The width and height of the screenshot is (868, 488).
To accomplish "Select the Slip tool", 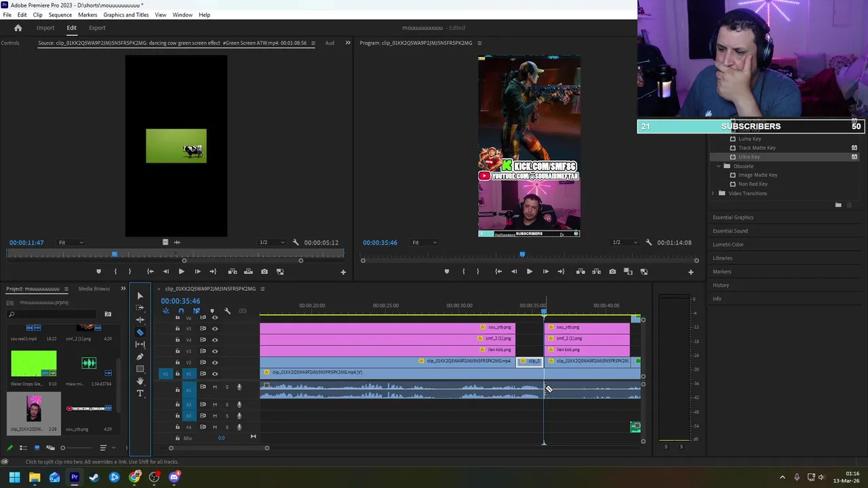I will point(140,344).
